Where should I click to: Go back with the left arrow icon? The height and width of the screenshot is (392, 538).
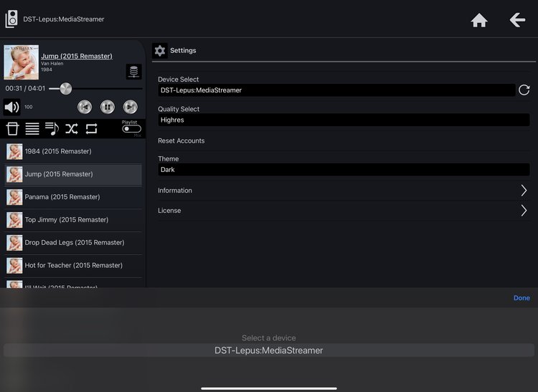tap(517, 20)
